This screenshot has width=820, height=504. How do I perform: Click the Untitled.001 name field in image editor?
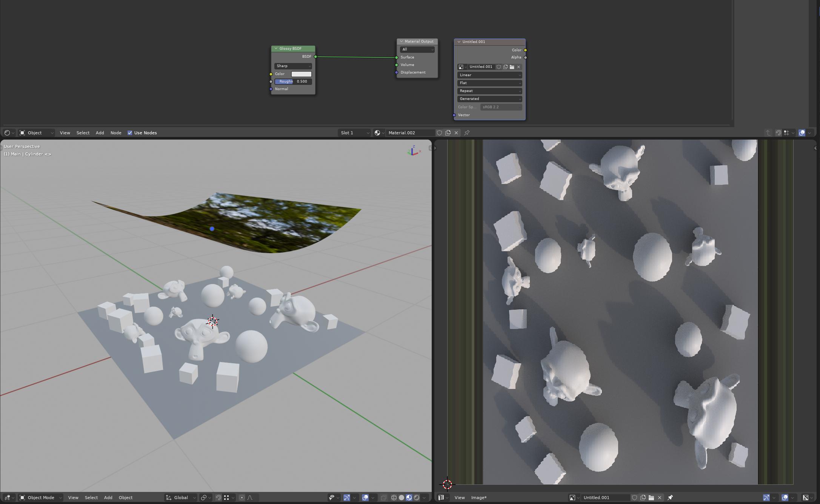click(605, 498)
